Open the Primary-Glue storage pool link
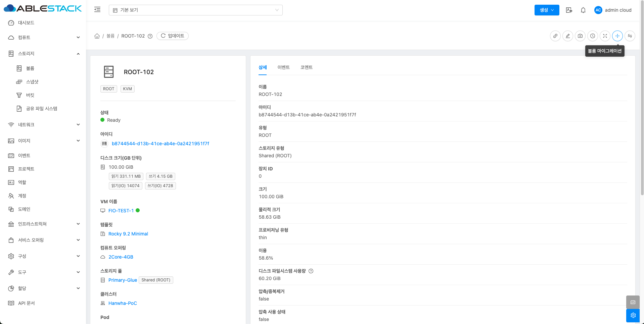 [123, 280]
